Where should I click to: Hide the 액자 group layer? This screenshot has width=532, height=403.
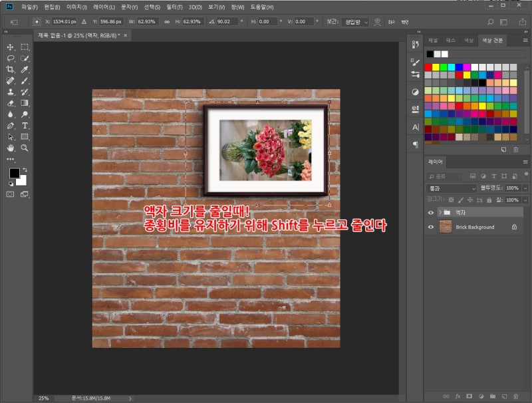point(431,212)
